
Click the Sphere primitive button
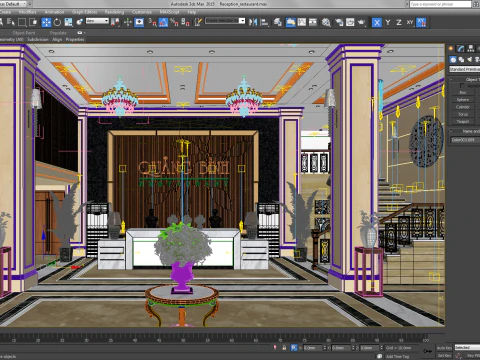click(x=463, y=100)
